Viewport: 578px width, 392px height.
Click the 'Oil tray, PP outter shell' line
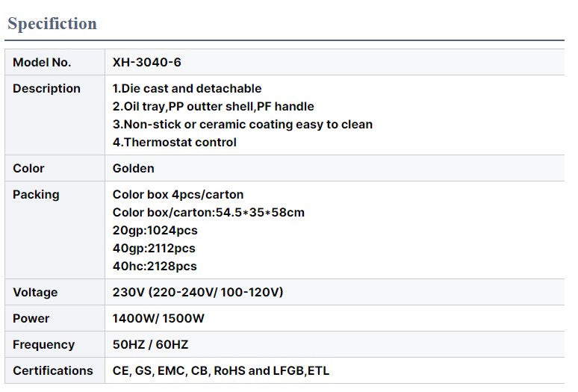pos(214,107)
